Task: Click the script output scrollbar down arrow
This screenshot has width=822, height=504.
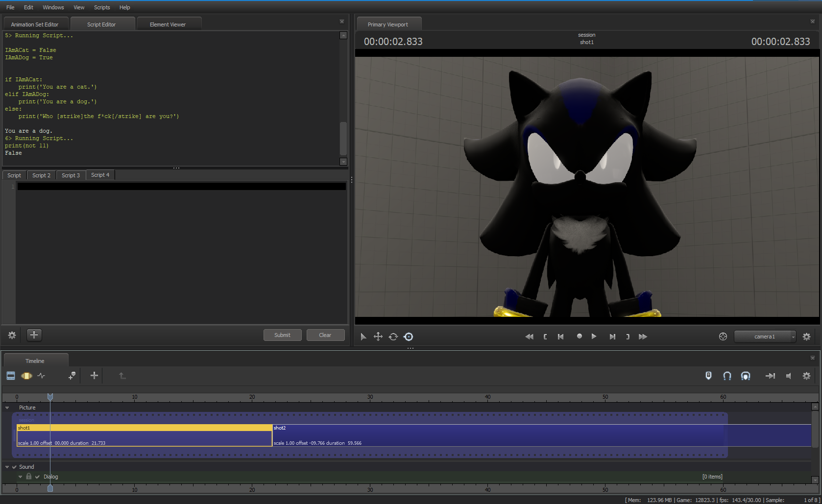Action: (x=343, y=162)
